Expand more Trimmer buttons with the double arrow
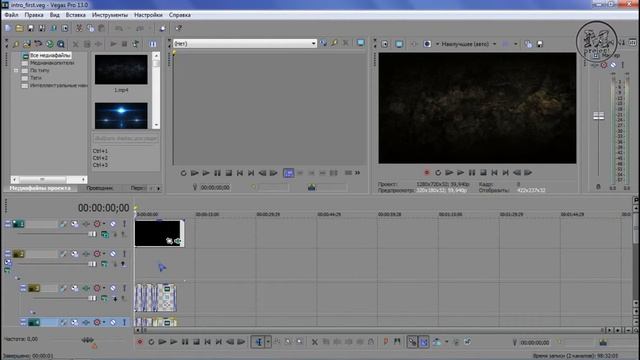640x360 pixels. 358,173
